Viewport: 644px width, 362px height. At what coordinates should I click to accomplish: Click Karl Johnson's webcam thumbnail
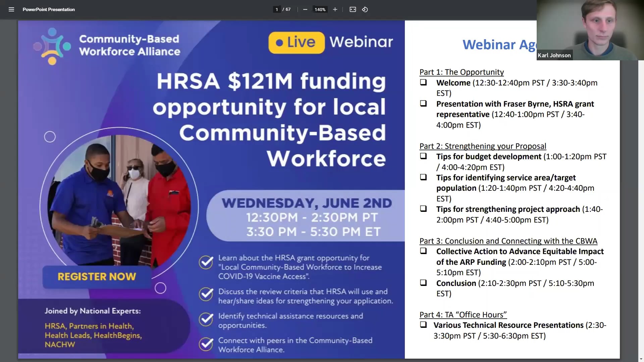pos(590,30)
